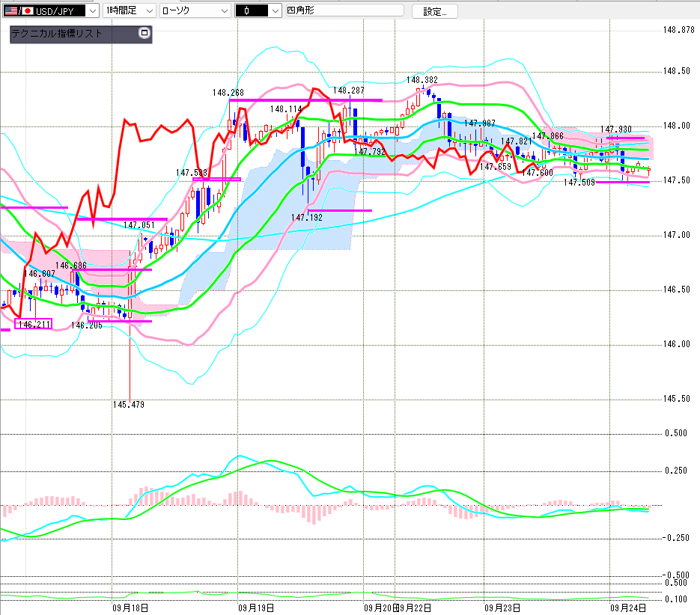700x615 pixels.
Task: Open the ローソク chart type dropdown
Action: [222, 10]
